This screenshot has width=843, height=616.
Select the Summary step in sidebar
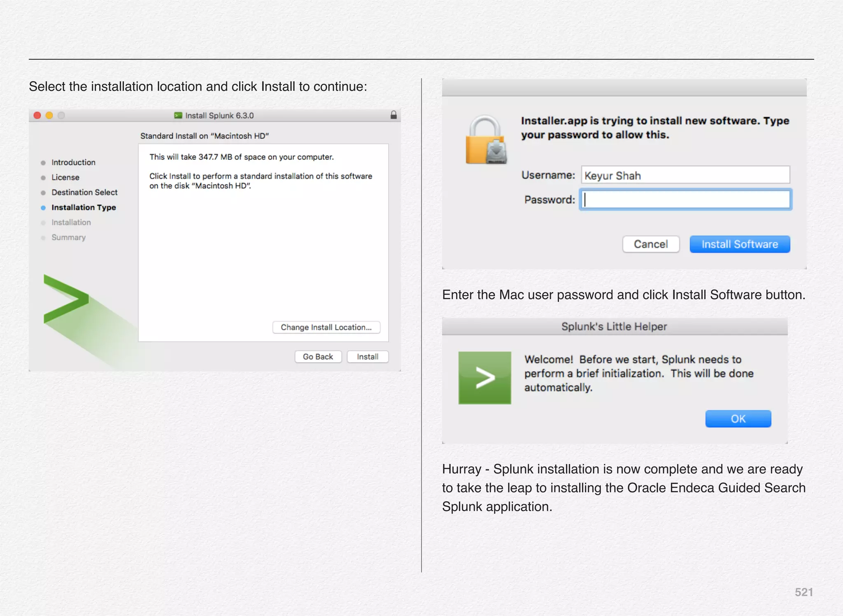[x=68, y=238]
